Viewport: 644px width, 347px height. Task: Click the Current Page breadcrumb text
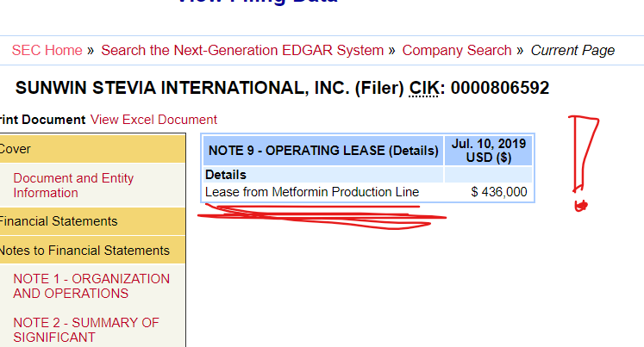point(572,50)
